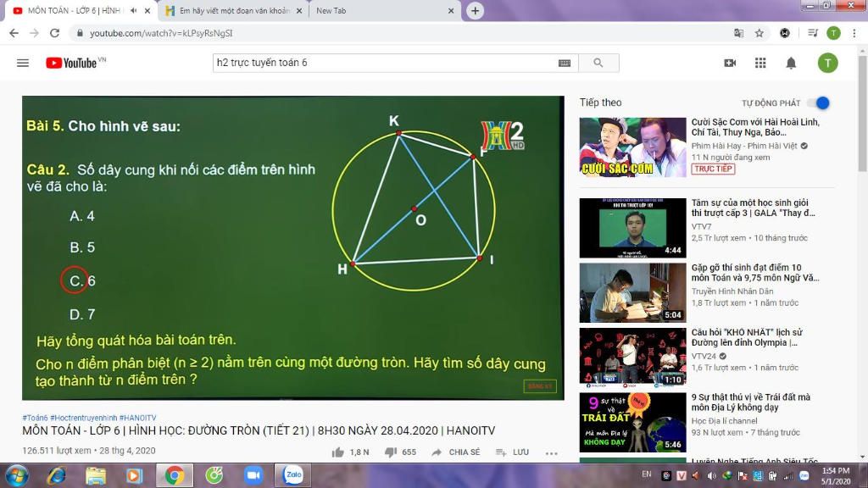Screen dimensions: 868x488
Task: Open the YouTube apps grid icon
Action: click(x=760, y=63)
